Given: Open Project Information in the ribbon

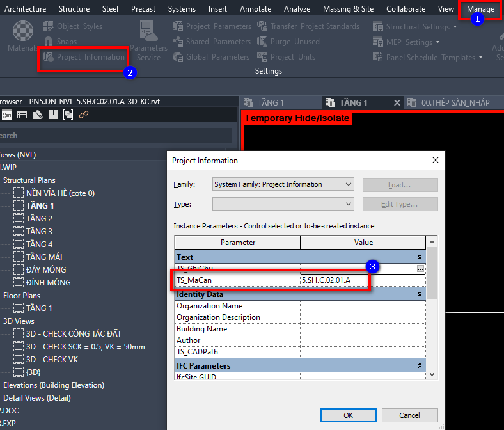Looking at the screenshot, I should coord(84,57).
